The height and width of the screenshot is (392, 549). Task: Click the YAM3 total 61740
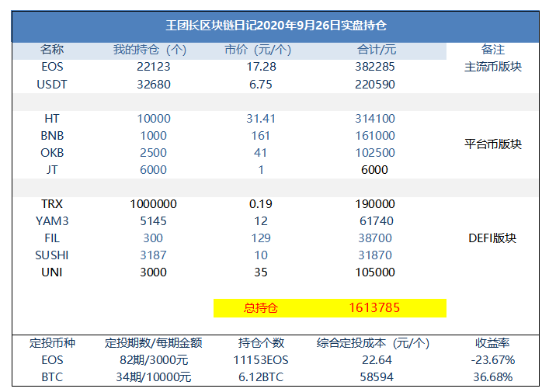[x=377, y=221]
